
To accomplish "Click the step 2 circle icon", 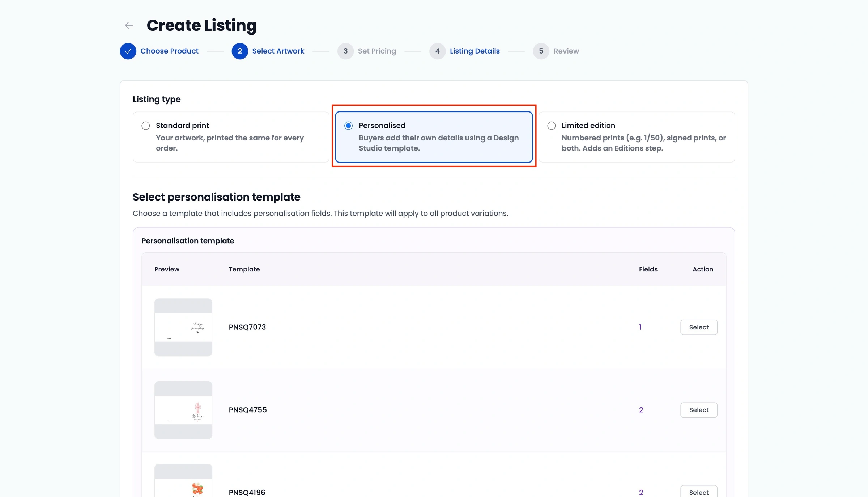I will click(240, 51).
